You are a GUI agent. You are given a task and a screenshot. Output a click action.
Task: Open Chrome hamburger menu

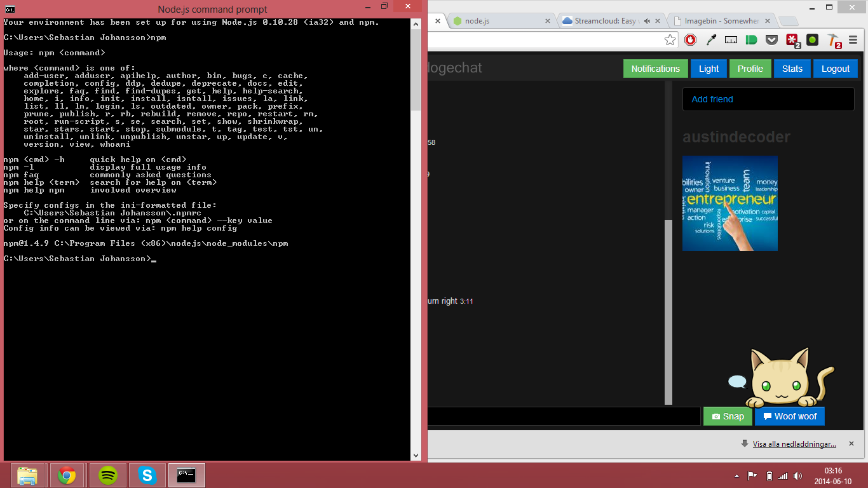(x=853, y=40)
